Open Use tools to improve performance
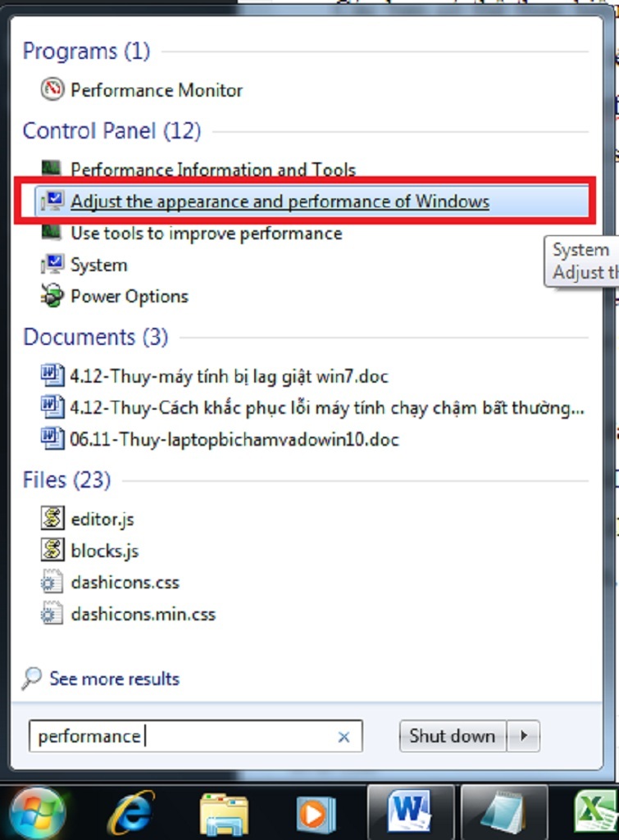This screenshot has width=619, height=840. [192, 233]
